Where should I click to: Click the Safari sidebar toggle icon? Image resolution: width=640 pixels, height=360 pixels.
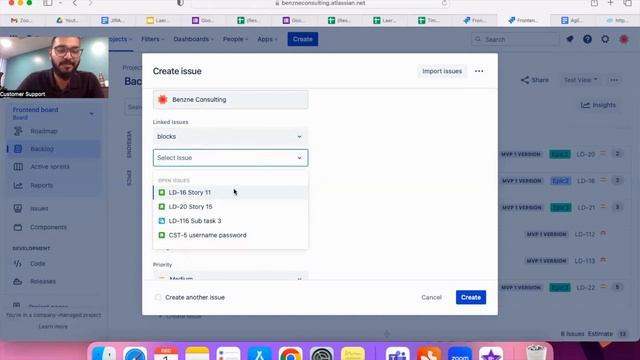coord(48,3)
